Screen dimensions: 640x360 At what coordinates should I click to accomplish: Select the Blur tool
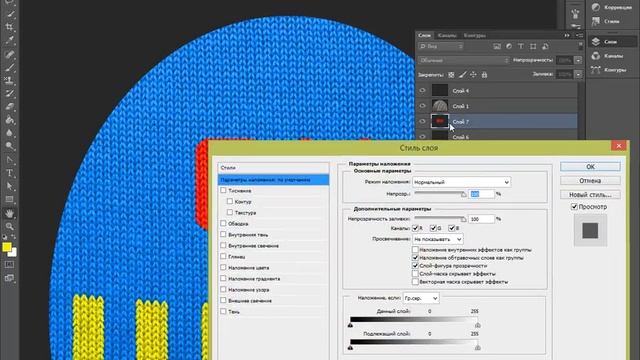coord(9,133)
